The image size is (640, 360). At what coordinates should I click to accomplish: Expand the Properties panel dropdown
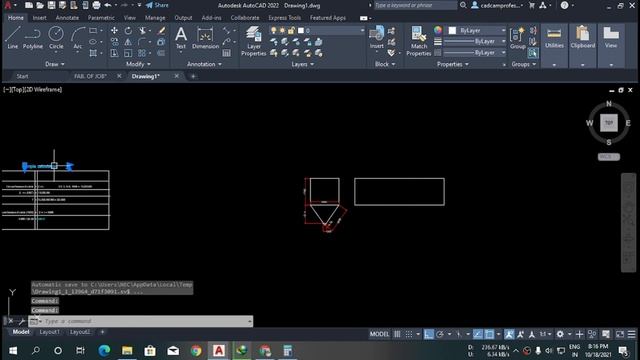453,64
